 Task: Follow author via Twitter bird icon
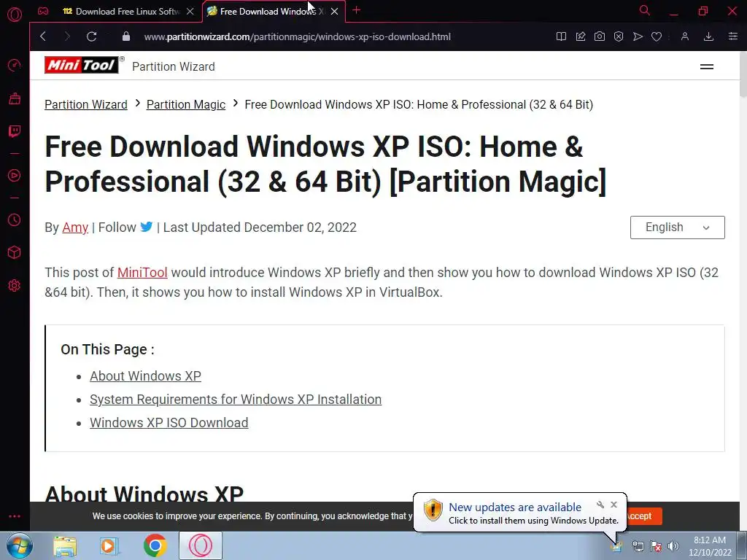[146, 227]
